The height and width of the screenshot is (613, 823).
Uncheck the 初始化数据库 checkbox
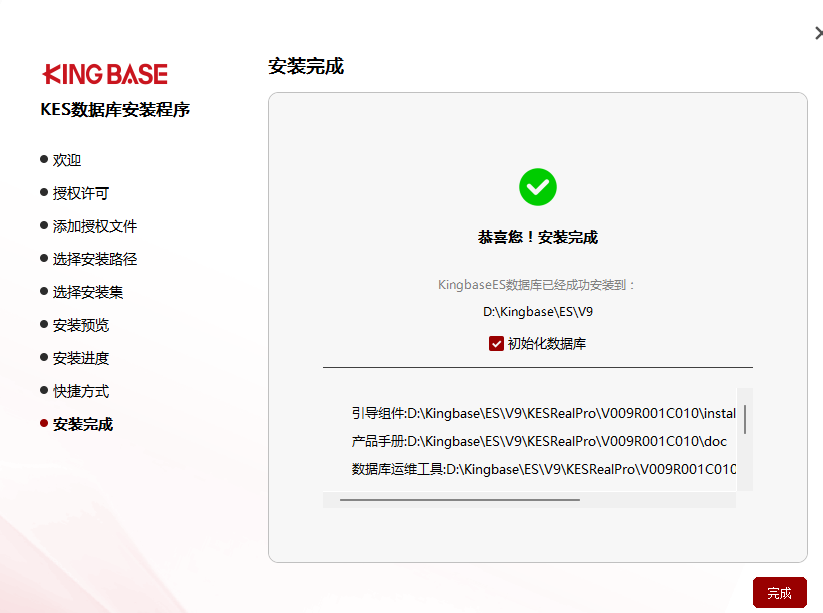(x=496, y=344)
